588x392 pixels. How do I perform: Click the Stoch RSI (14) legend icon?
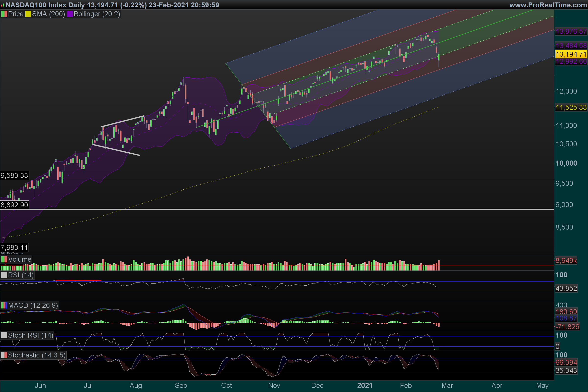click(x=4, y=335)
